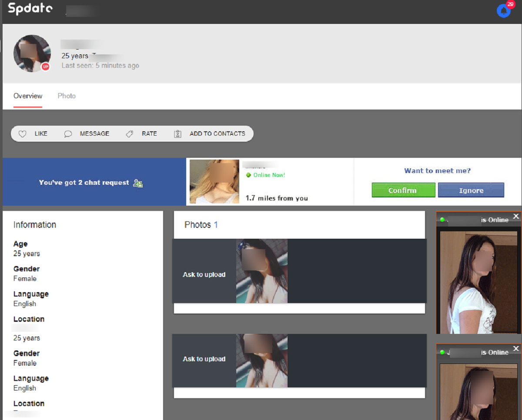Click the first Ask to upload
The height and width of the screenshot is (420, 522).
(x=204, y=275)
